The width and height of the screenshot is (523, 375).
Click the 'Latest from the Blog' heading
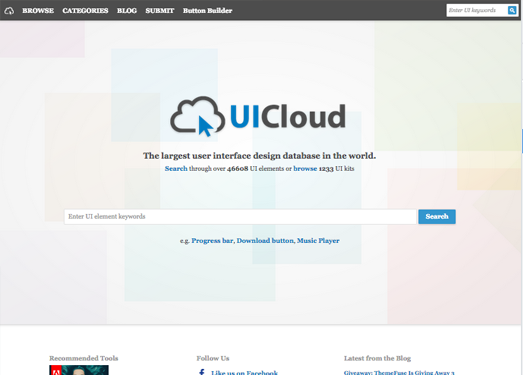[377, 358]
